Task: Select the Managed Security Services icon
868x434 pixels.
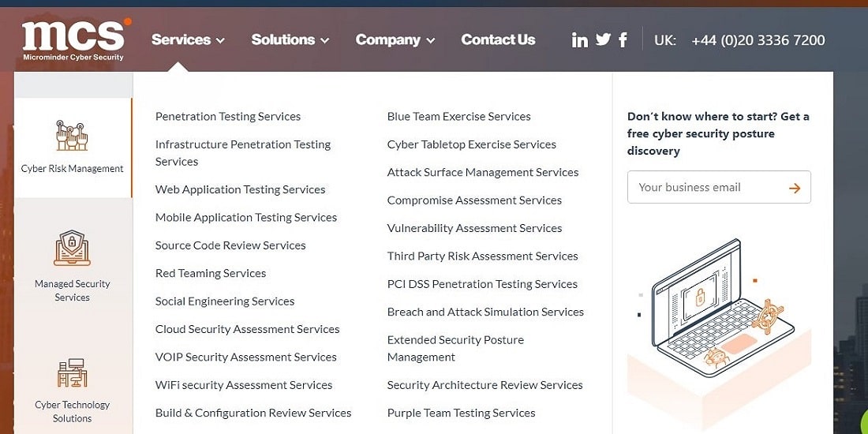Action: [72, 248]
